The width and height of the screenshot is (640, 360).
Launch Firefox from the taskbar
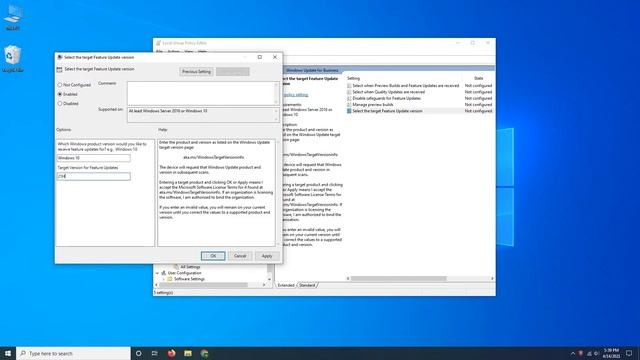(171, 353)
